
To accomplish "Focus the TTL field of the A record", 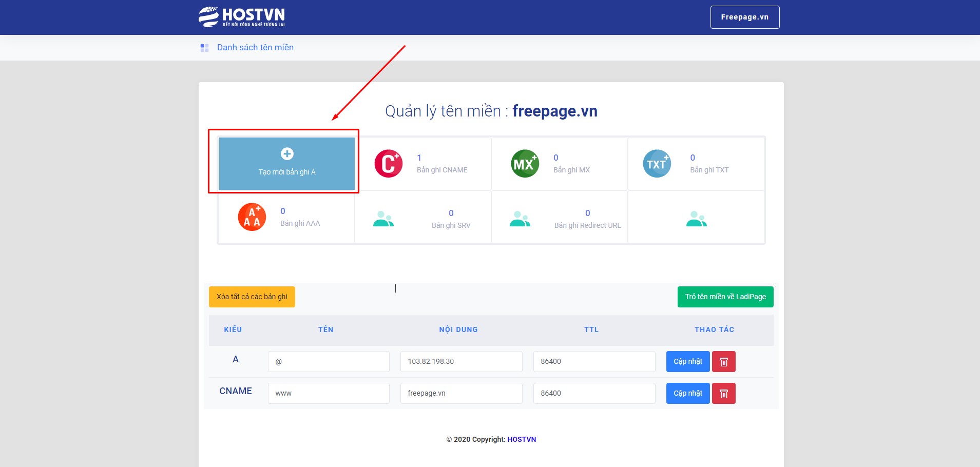I will 594,361.
